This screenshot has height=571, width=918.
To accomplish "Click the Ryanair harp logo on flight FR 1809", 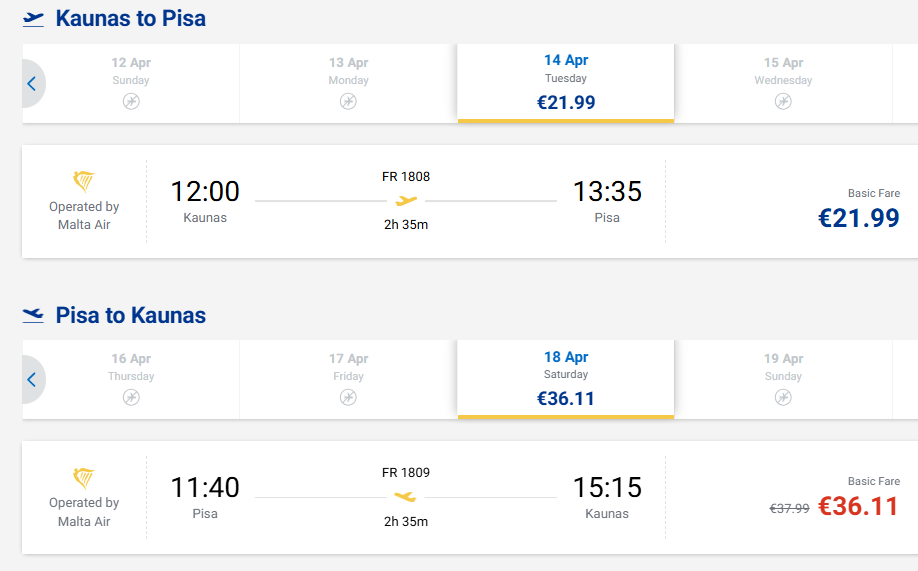I will (x=84, y=477).
